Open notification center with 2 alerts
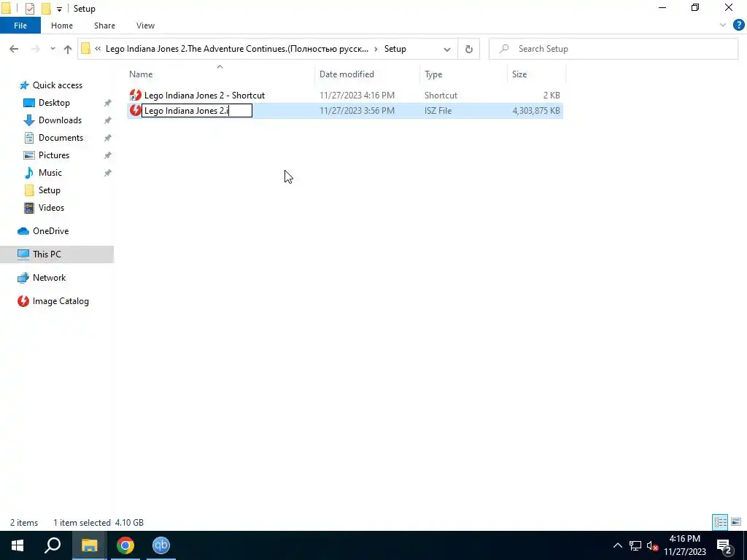The image size is (747, 560). point(724,545)
